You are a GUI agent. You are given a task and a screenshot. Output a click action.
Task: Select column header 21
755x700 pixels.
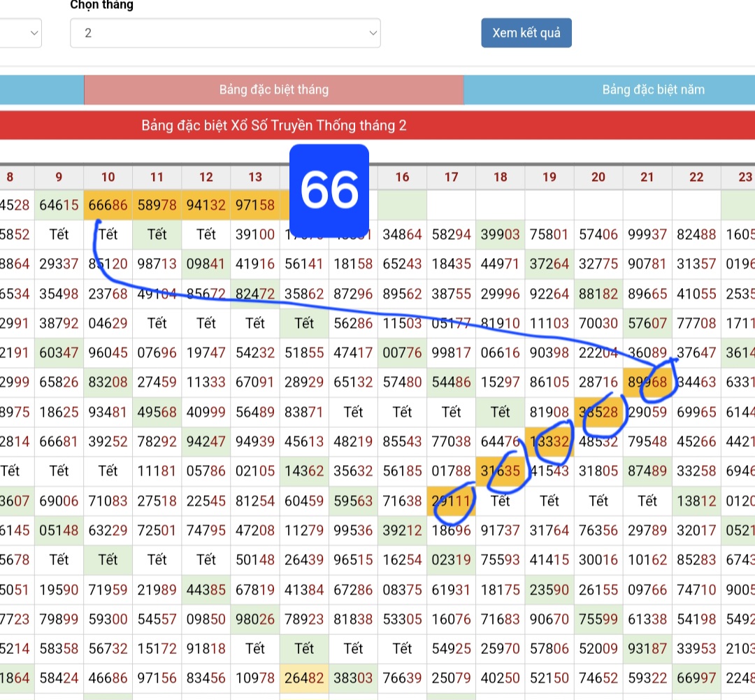click(x=647, y=177)
